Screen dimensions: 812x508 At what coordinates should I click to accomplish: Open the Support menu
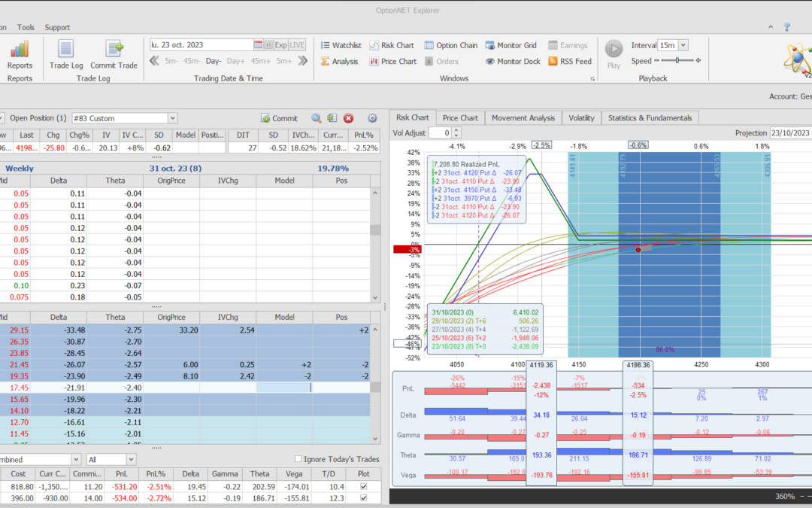tap(57, 27)
